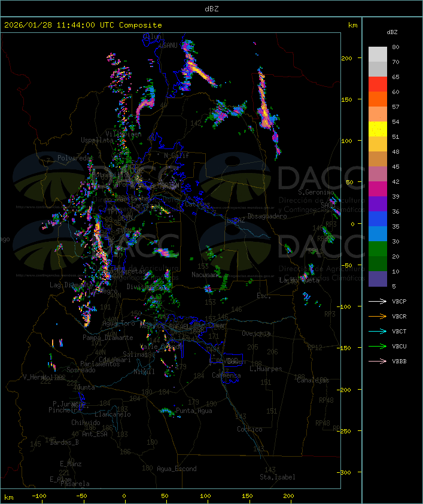Select the light blue 30-35 dBZ swatch
The height and width of the screenshot is (504, 423).
click(378, 234)
